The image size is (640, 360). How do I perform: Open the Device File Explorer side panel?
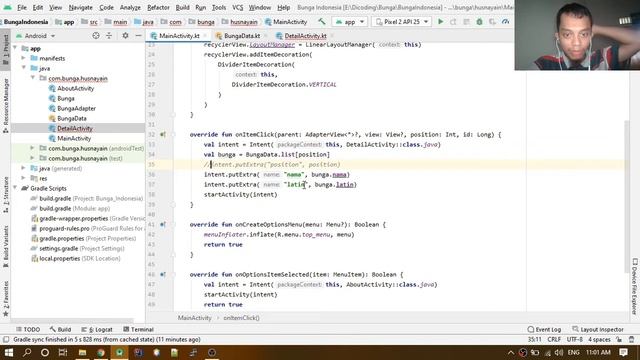pyautogui.click(x=634, y=286)
